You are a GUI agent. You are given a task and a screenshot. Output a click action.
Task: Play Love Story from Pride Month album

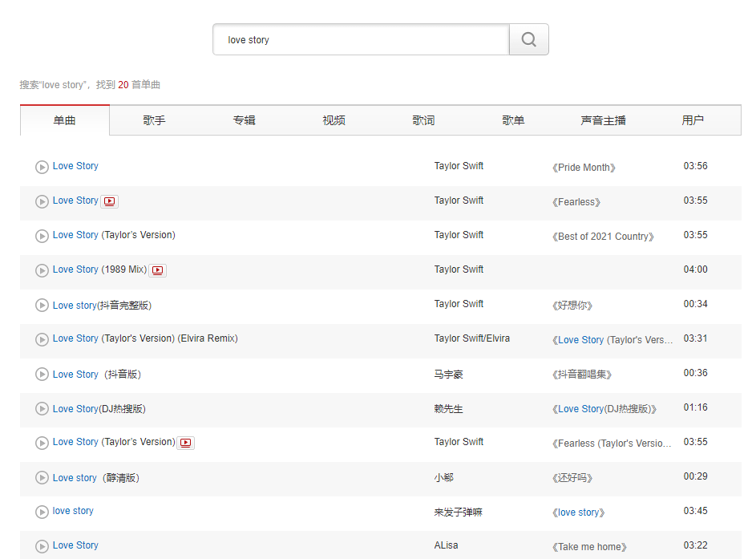pos(42,167)
